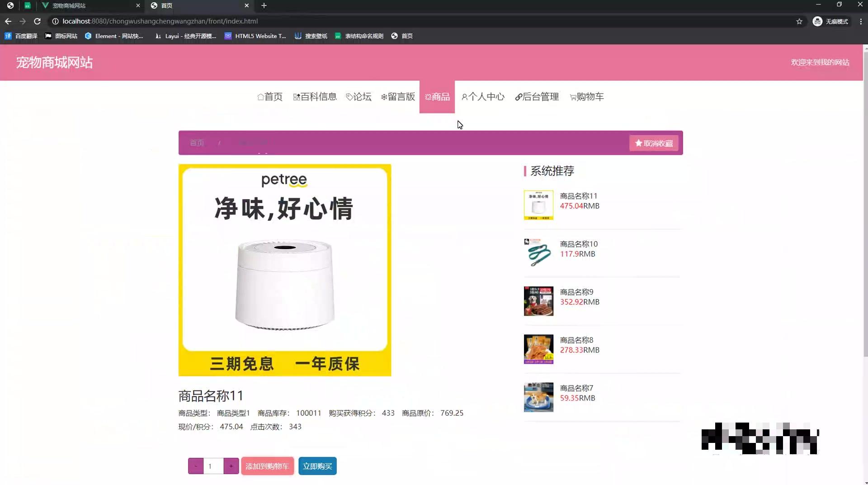Close the 首页 browser tab
This screenshot has height=485, width=868.
pyautogui.click(x=246, y=5)
